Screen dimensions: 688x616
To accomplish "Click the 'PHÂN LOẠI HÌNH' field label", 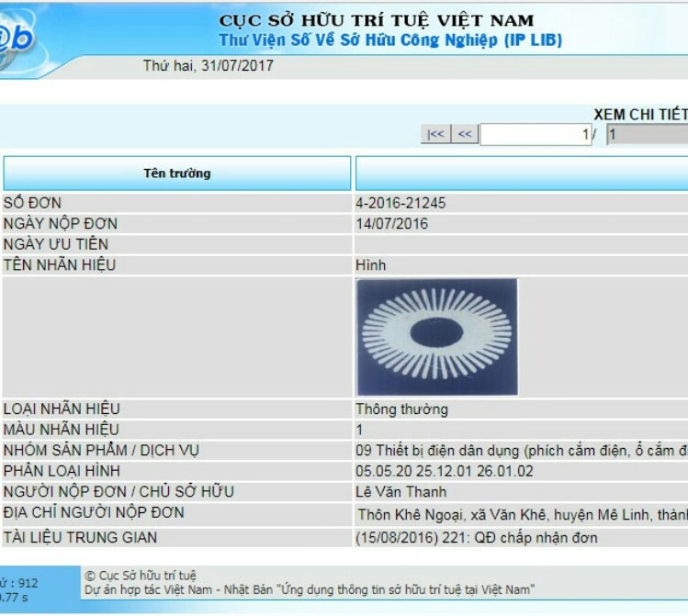I will tap(62, 471).
